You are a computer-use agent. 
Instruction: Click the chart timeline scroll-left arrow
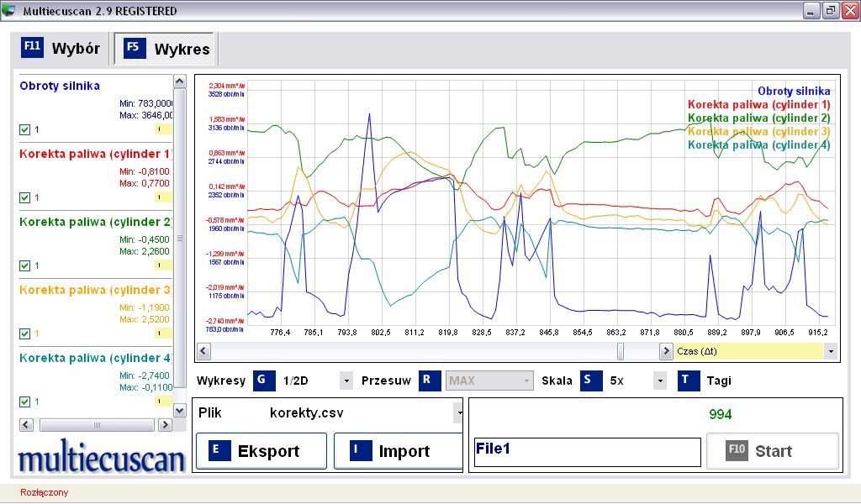pos(203,351)
